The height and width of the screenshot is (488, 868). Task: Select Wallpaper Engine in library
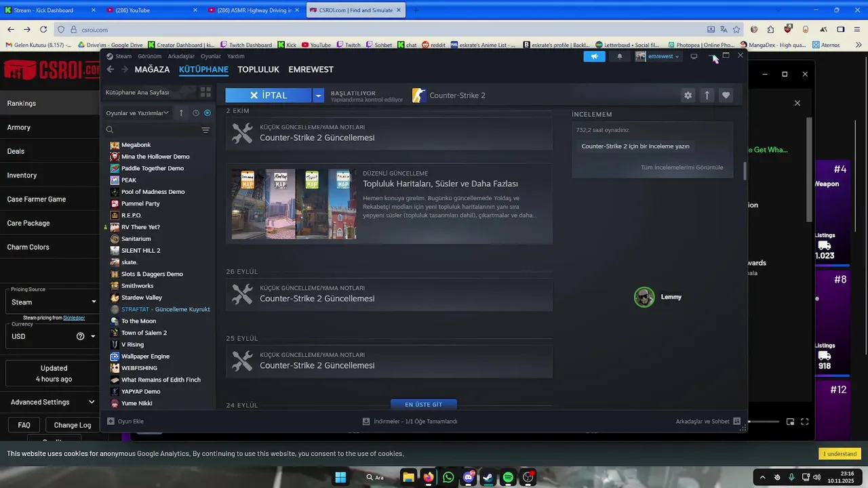point(145,357)
